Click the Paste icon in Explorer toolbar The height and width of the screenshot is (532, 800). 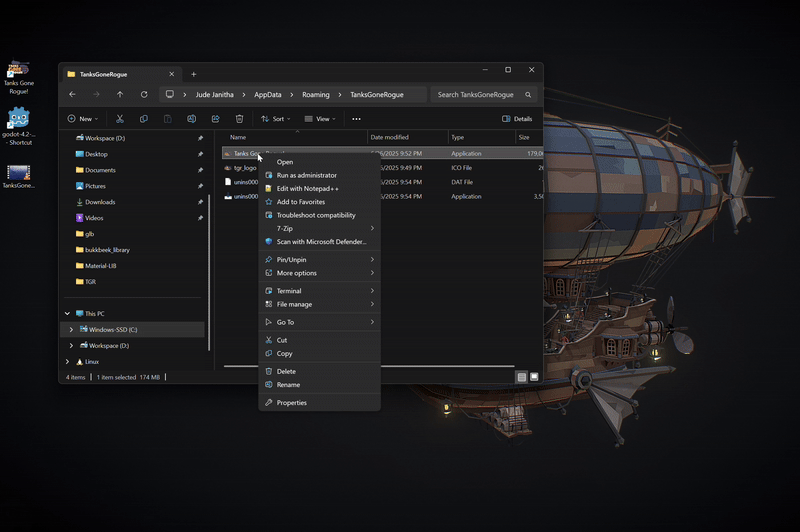(x=167, y=119)
